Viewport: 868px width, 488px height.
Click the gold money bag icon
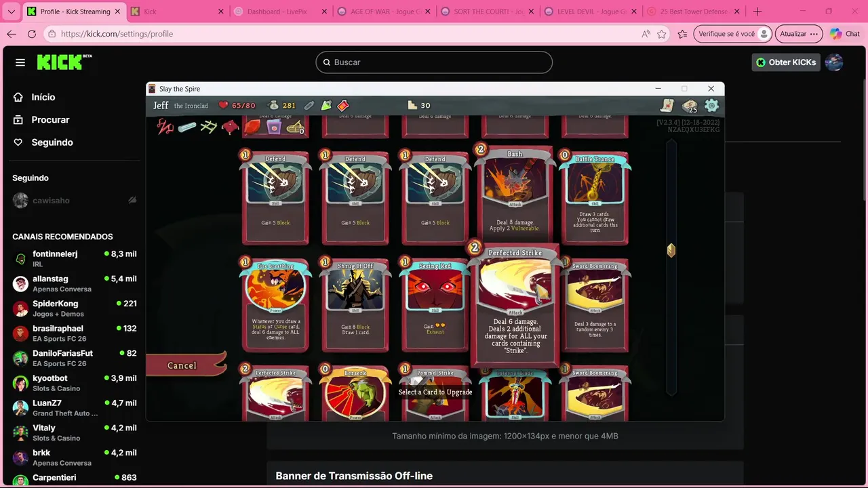click(x=274, y=105)
